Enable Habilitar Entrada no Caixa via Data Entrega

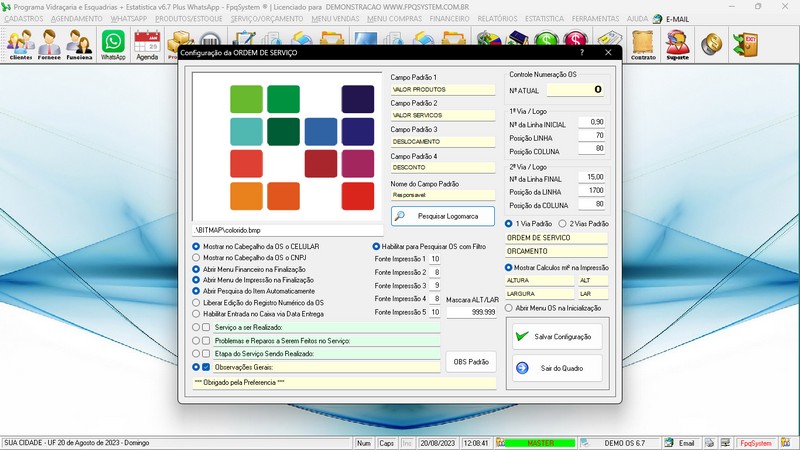point(196,314)
